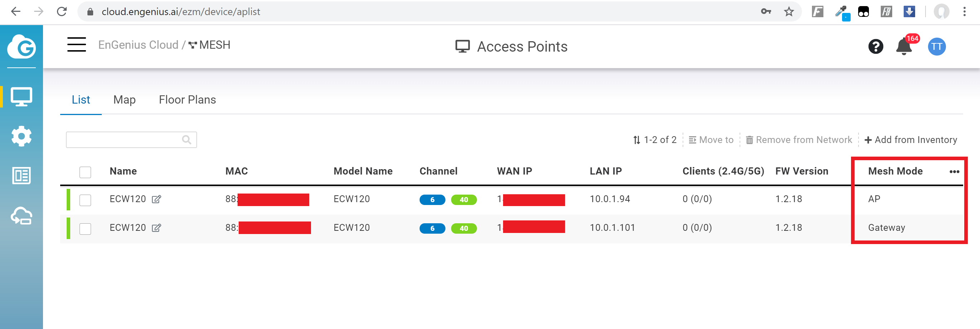This screenshot has height=329, width=980.
Task: Sort by WAN IP column header
Action: tap(514, 171)
